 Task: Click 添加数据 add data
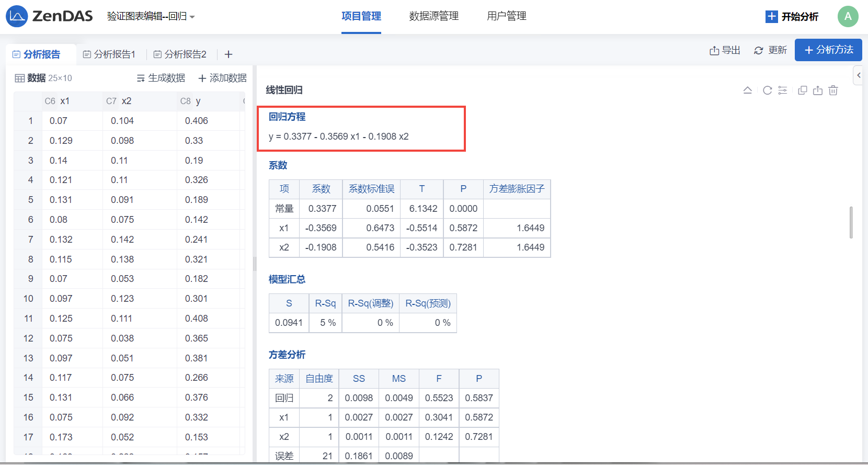point(222,78)
